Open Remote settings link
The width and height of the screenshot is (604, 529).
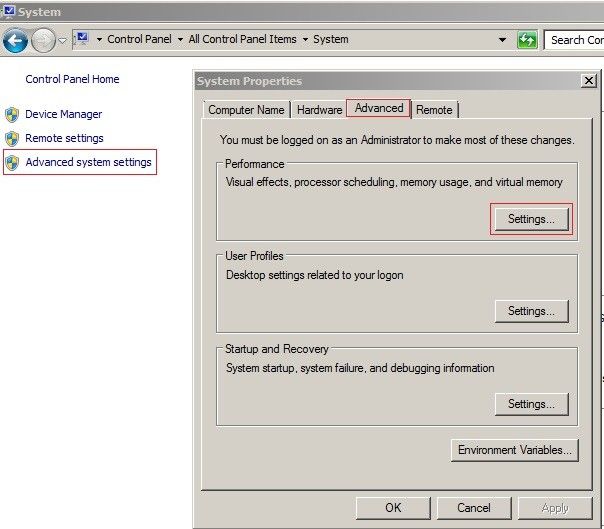(x=64, y=138)
